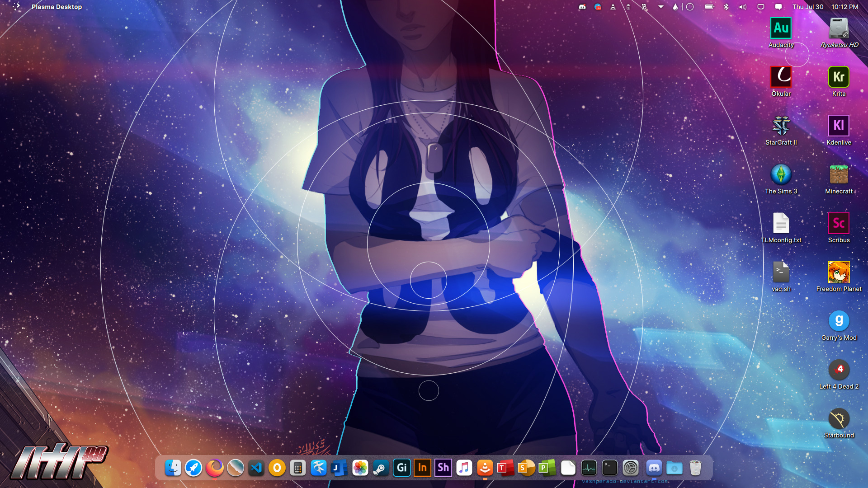Viewport: 868px width, 488px height.
Task: Click the clock showing 10:12 PM
Action: click(844, 7)
